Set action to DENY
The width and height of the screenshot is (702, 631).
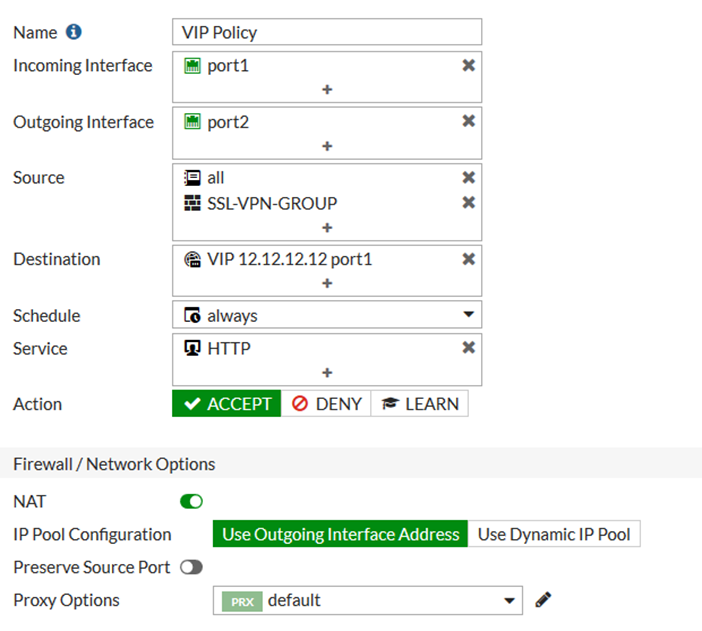326,404
